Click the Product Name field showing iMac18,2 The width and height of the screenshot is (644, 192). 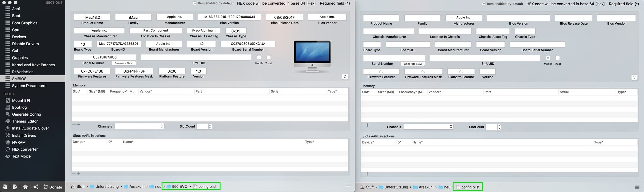point(92,17)
